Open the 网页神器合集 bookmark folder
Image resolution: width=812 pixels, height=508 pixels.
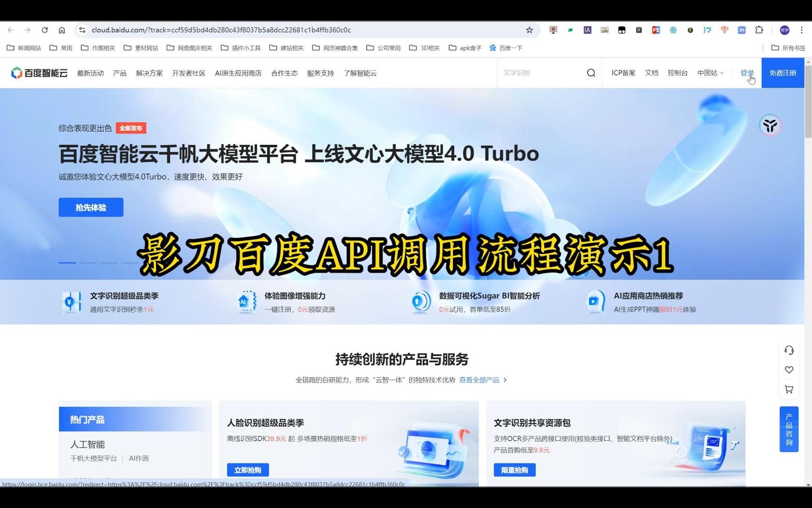(335, 48)
